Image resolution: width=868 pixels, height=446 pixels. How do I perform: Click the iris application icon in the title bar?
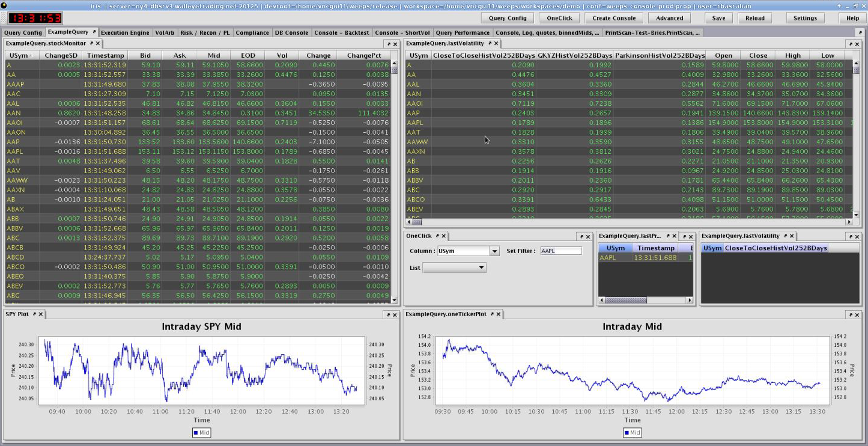(x=5, y=5)
